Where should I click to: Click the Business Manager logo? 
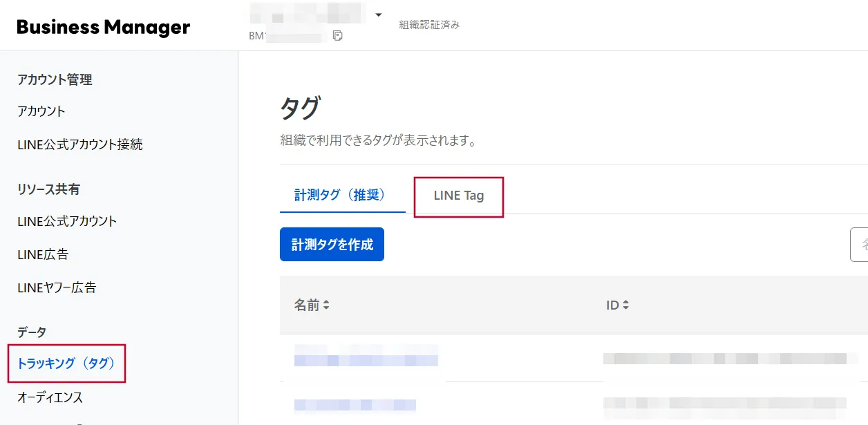point(104,26)
